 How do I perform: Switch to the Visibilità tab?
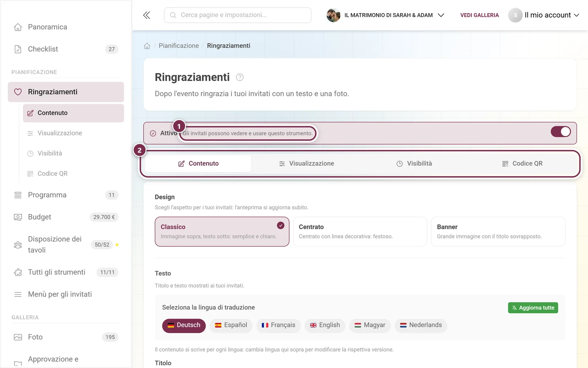coord(414,164)
